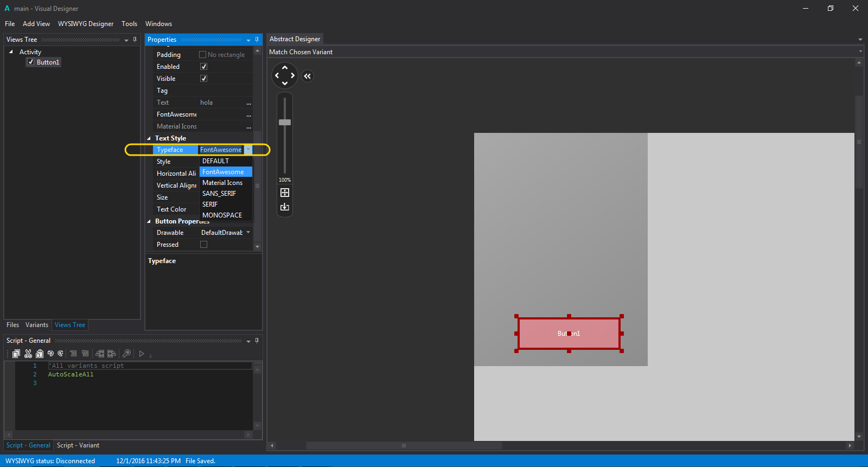Open the Windows menu
The width and height of the screenshot is (868, 467).
(158, 24)
